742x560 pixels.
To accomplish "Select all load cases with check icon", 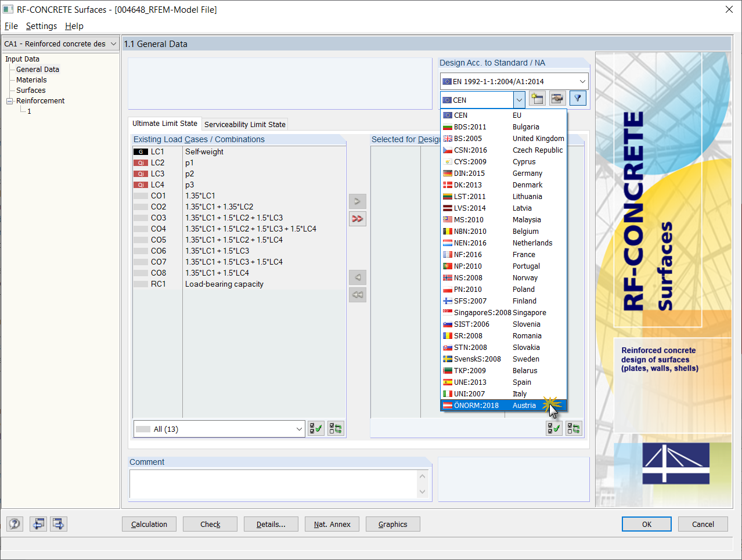I will [315, 428].
